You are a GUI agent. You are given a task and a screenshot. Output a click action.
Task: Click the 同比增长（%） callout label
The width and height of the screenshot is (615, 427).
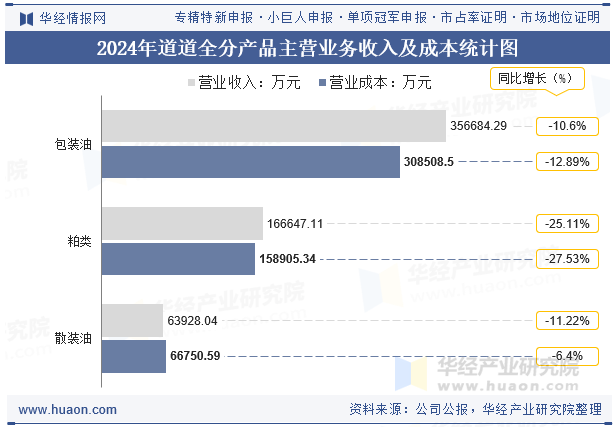[537, 78]
